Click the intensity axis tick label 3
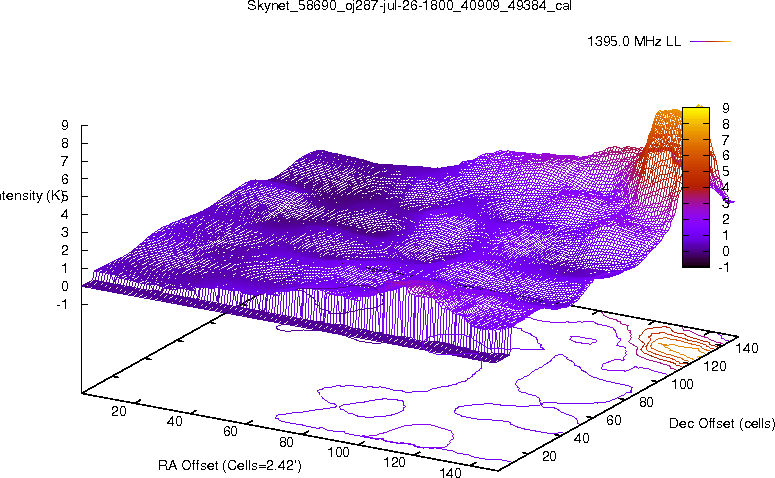This screenshot has width=775, height=478. pyautogui.click(x=65, y=232)
